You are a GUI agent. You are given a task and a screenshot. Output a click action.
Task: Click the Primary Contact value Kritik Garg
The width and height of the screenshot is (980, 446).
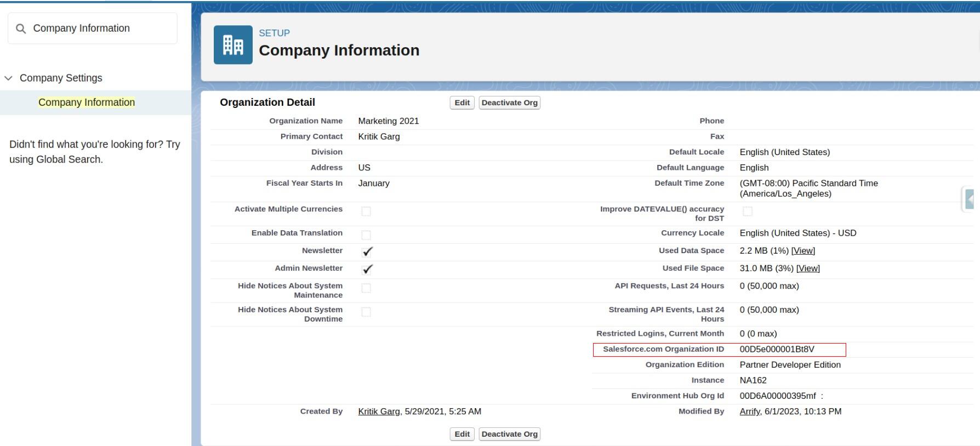click(379, 136)
